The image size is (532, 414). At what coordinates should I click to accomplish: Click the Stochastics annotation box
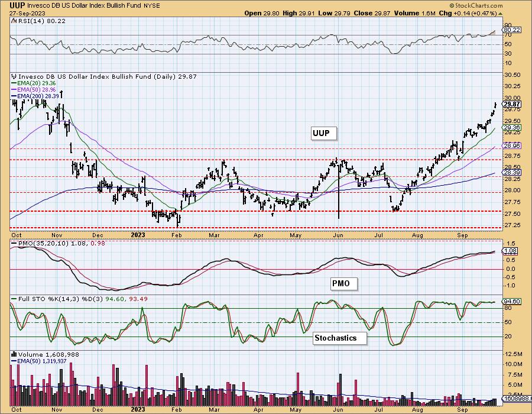(340, 338)
